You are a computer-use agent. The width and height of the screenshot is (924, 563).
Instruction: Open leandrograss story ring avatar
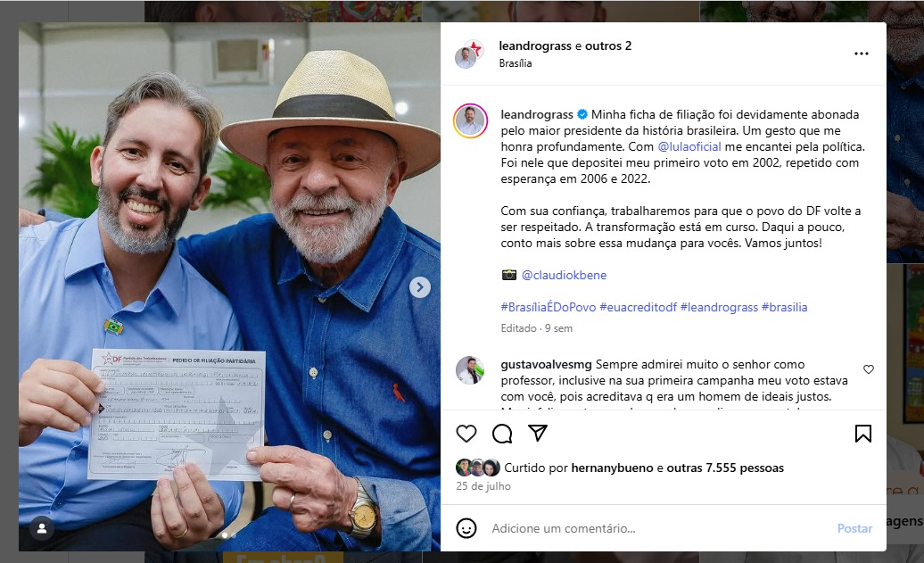pos(470,120)
